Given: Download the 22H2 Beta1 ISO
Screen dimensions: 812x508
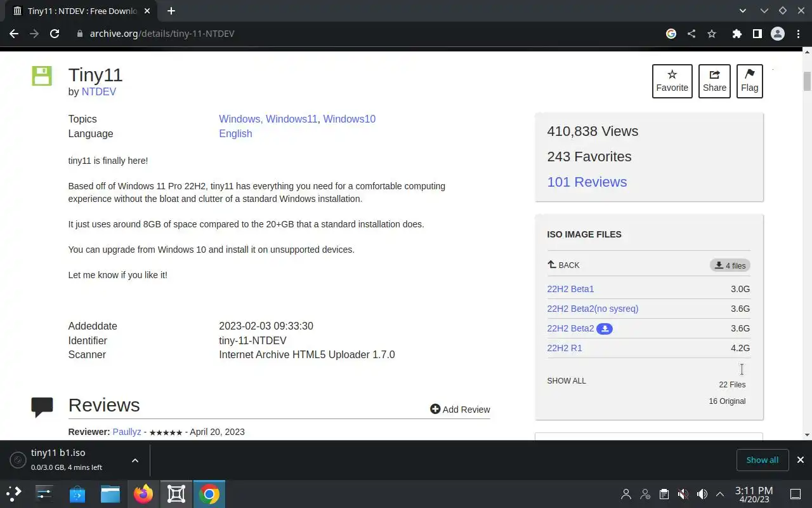Looking at the screenshot, I should point(570,289).
